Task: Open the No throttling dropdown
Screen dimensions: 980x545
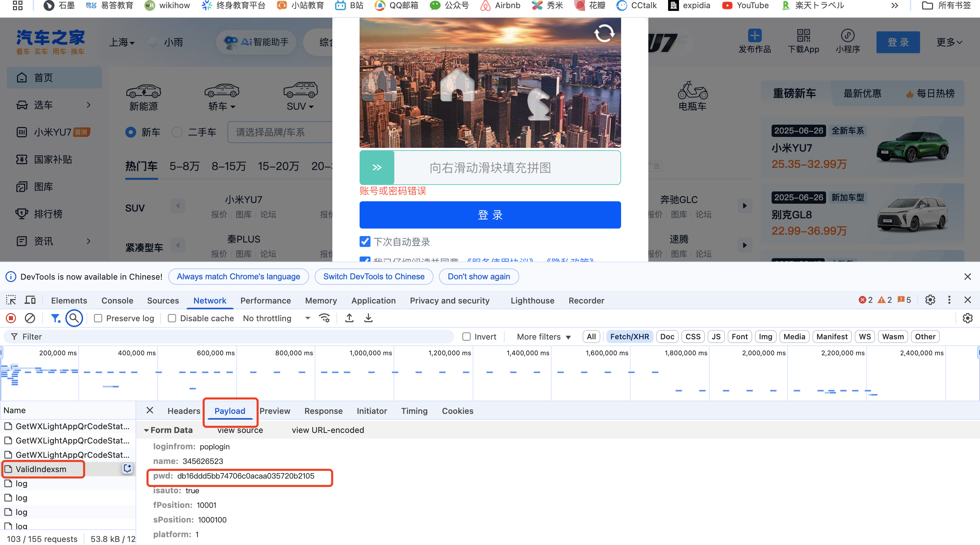Action: [276, 318]
